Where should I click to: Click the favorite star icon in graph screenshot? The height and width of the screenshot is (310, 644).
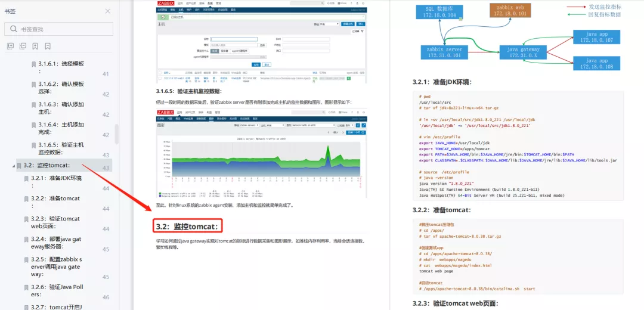(358, 125)
